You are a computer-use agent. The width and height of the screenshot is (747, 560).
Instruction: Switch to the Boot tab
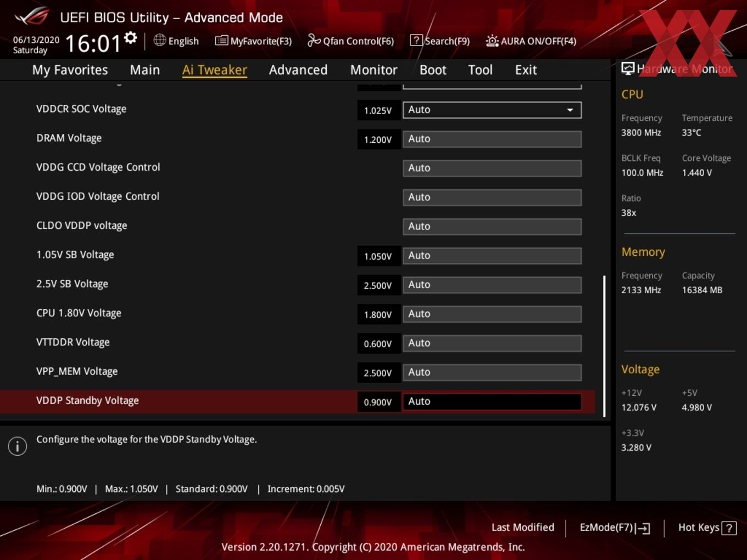[433, 70]
